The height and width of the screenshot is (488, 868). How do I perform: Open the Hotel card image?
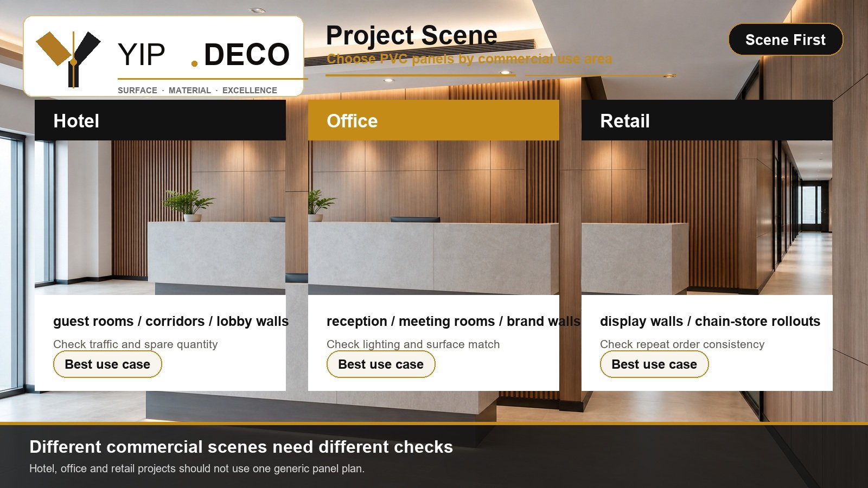pyautogui.click(x=160, y=217)
